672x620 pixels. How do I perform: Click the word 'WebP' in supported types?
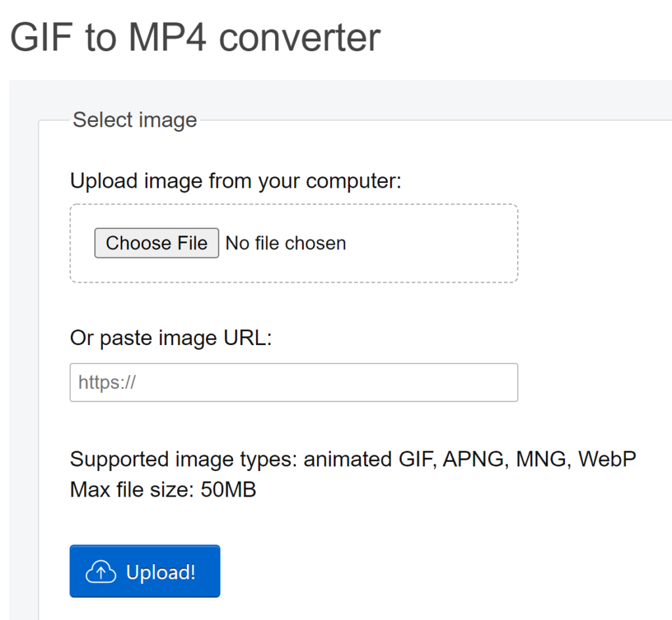pyautogui.click(x=607, y=459)
